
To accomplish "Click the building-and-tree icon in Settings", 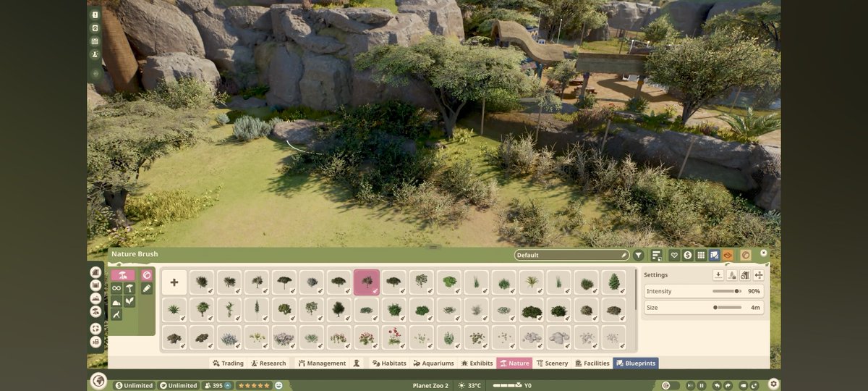I will pyautogui.click(x=745, y=275).
